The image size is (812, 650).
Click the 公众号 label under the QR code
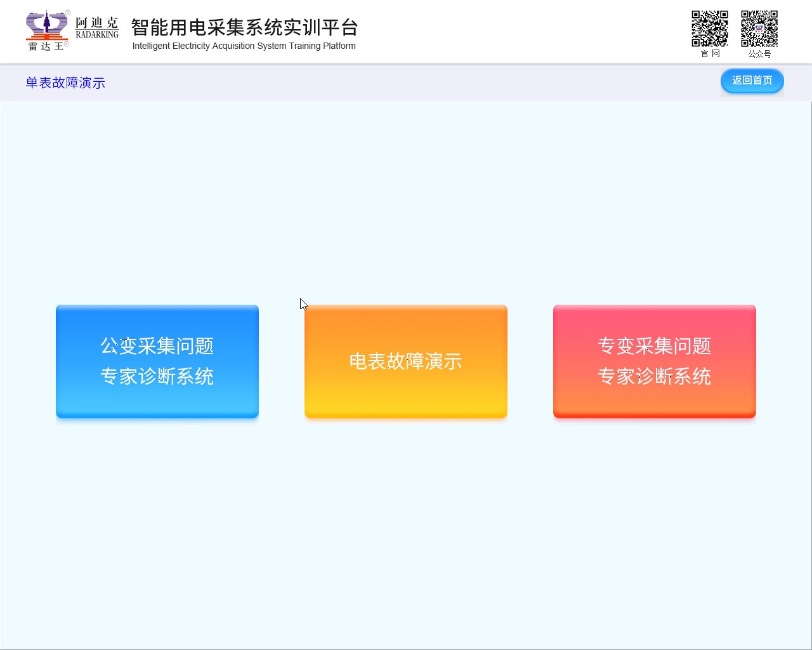759,54
